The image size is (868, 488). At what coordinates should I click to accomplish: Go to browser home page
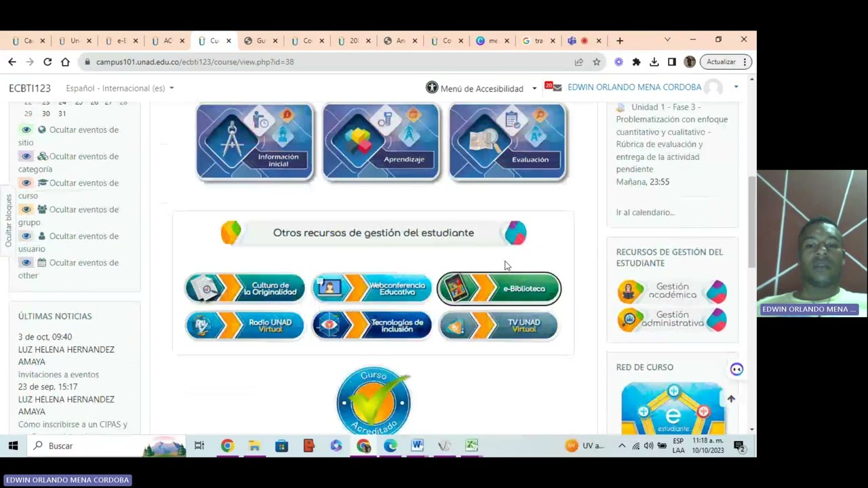65,62
